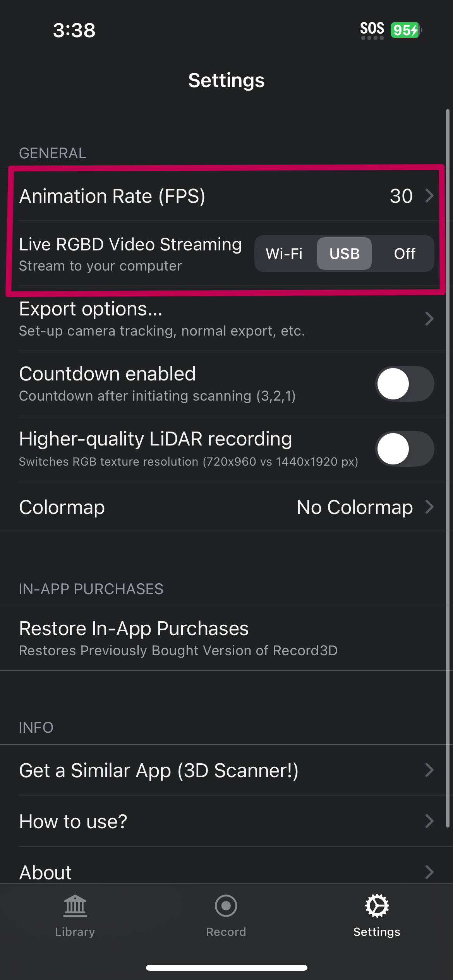Open the Library tab icon
The image size is (453, 980).
75,906
